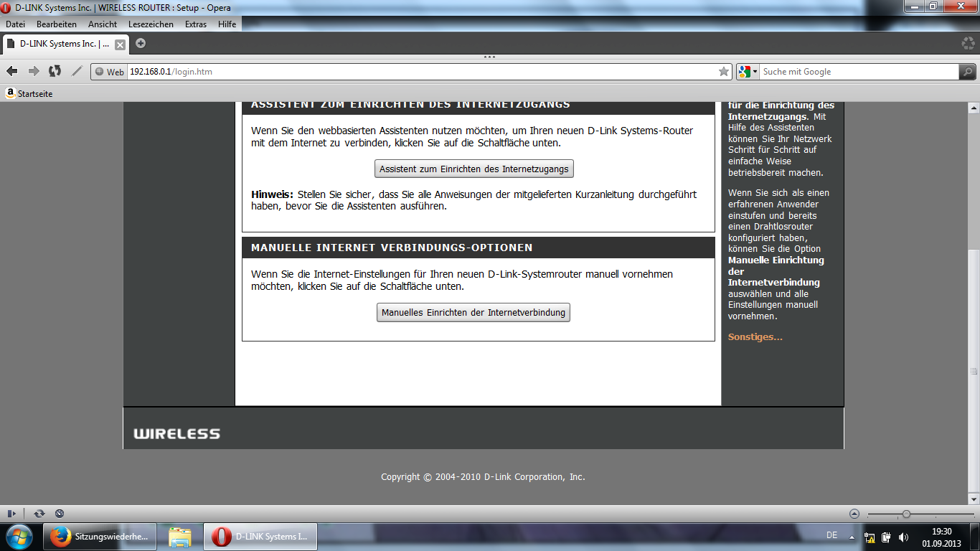
Task: Open the Datei menu
Action: tap(15, 24)
